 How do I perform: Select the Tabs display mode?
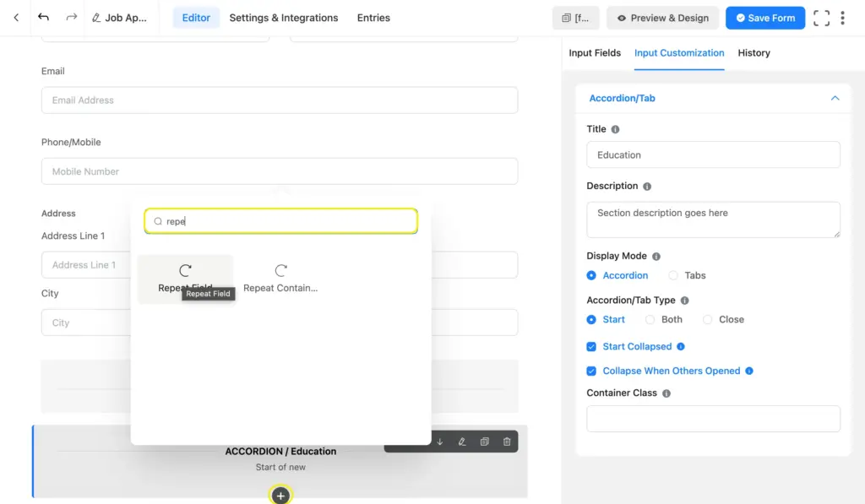coord(673,275)
